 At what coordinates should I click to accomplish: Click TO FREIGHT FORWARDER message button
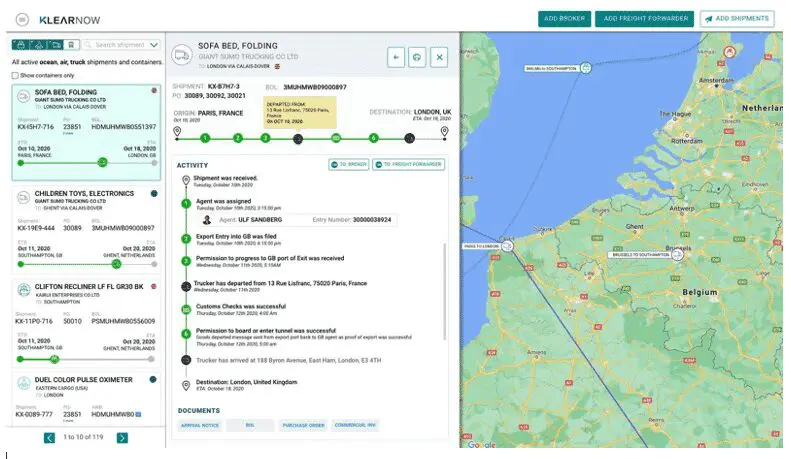tap(409, 164)
